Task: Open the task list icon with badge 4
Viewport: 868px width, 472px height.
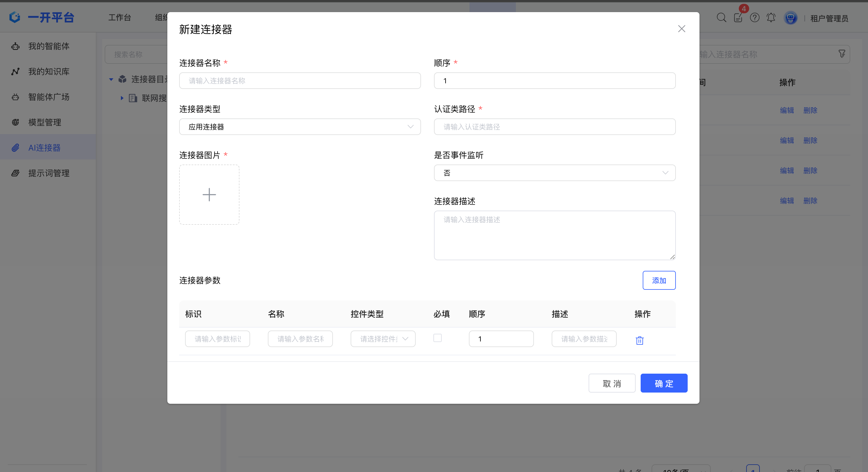Action: [738, 17]
